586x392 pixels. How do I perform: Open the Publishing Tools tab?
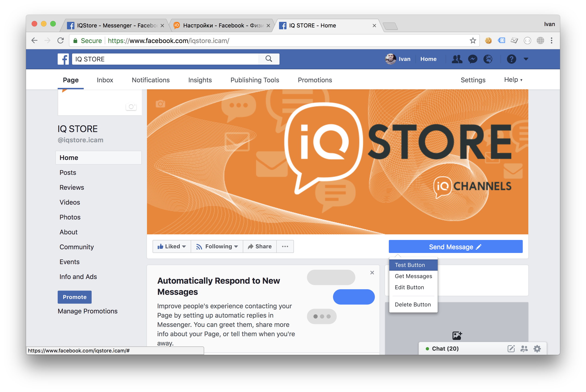(255, 80)
